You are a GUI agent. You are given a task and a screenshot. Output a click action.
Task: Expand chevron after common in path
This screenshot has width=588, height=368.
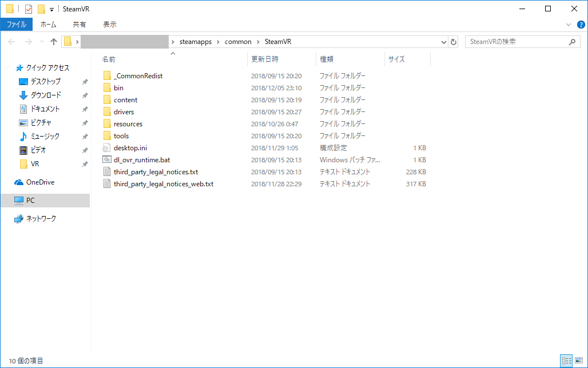258,42
